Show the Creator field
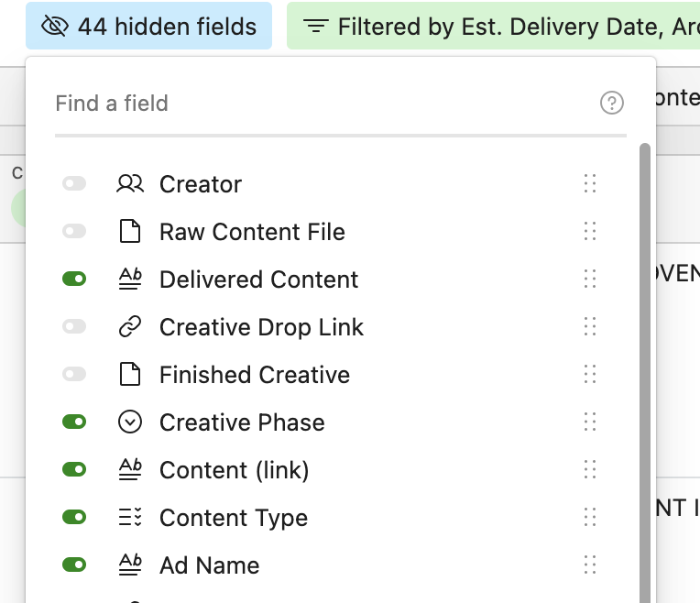The height and width of the screenshot is (603, 700). 74,184
